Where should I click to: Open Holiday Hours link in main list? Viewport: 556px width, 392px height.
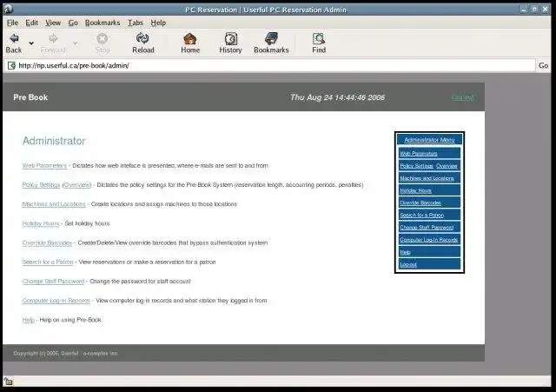[41, 223]
